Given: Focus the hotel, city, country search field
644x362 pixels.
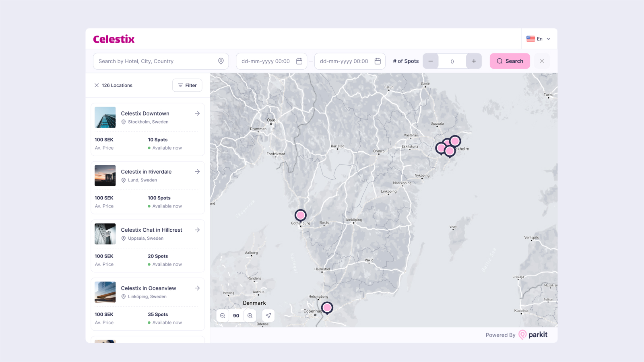Looking at the screenshot, I should [x=161, y=61].
